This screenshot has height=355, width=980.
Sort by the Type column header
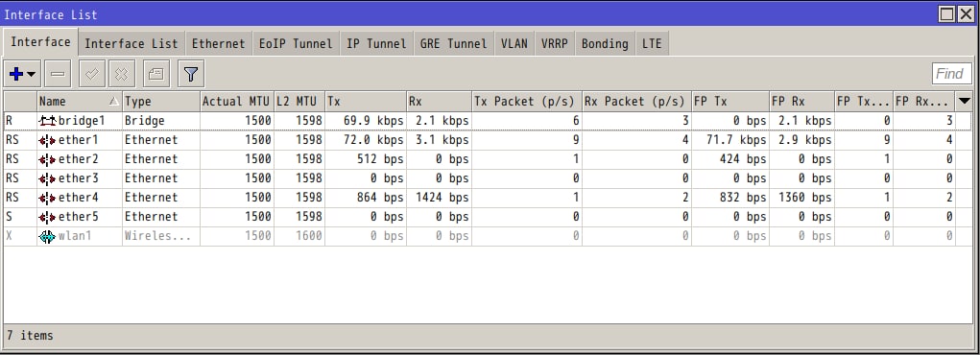pos(161,102)
